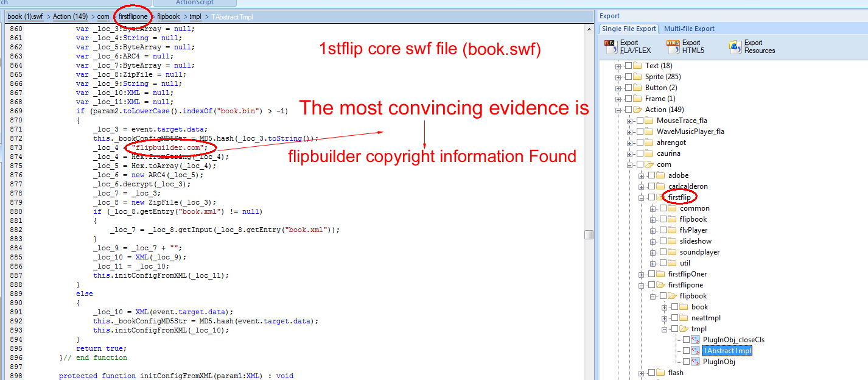The width and height of the screenshot is (868, 380).
Task: Switch to Single File Export tab
Action: (x=629, y=29)
